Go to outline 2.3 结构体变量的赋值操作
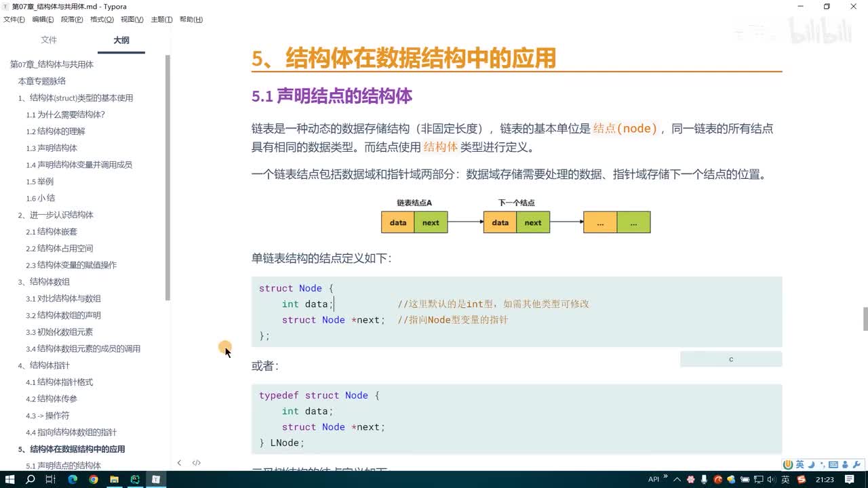This screenshot has width=868, height=488. [x=71, y=265]
